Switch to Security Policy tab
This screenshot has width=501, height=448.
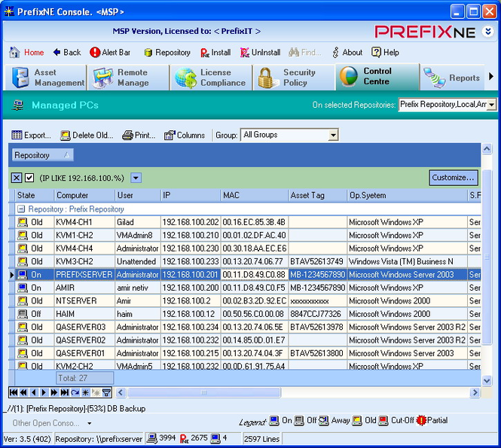coord(294,78)
